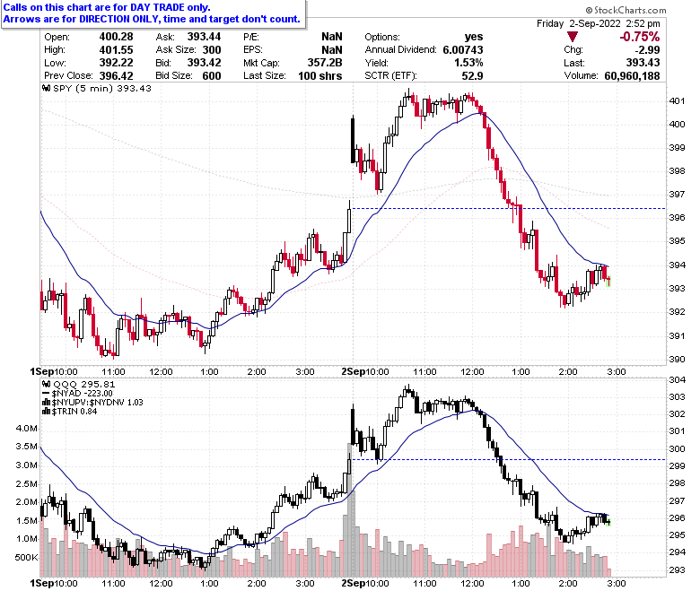The image size is (700, 591).
Task: Click the 1Sep10:00 label under SPY chart
Action: point(54,372)
